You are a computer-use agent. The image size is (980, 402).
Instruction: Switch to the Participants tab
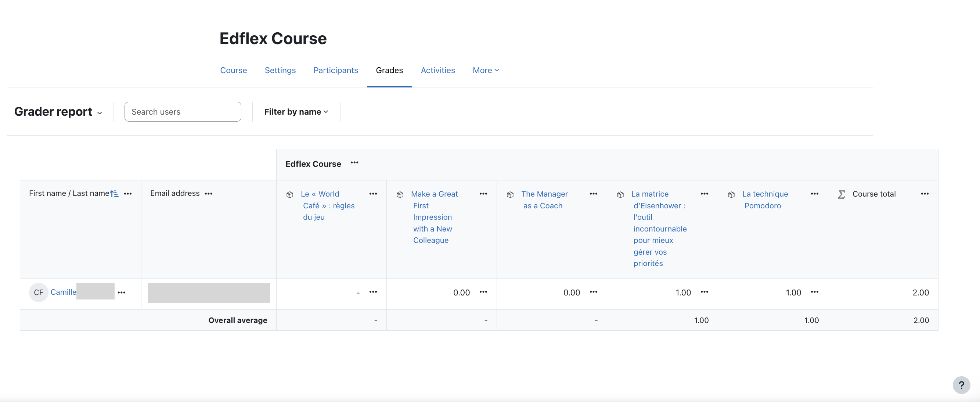click(x=336, y=71)
